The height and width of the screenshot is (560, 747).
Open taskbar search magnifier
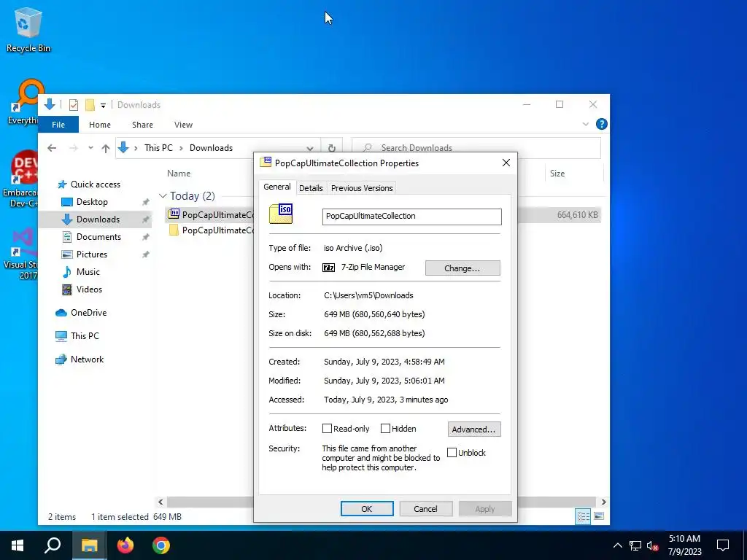pyautogui.click(x=53, y=545)
